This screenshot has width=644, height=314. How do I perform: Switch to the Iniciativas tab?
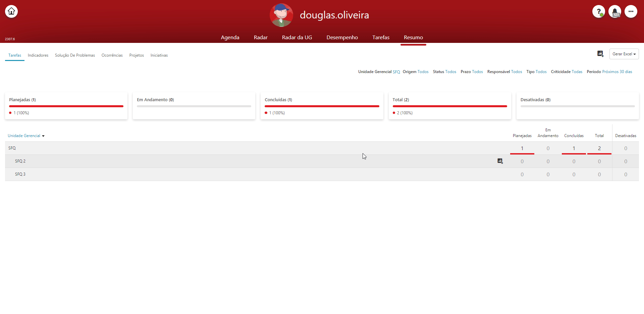tap(159, 55)
